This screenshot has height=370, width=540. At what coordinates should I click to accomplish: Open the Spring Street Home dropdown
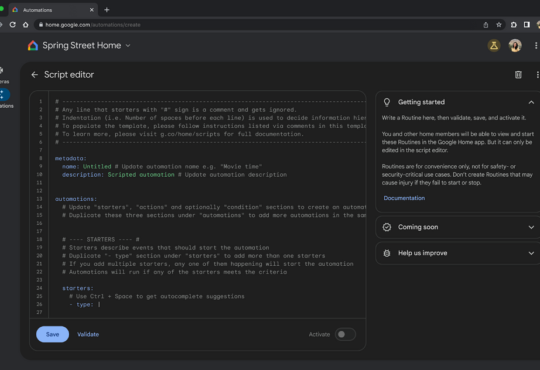coord(128,45)
